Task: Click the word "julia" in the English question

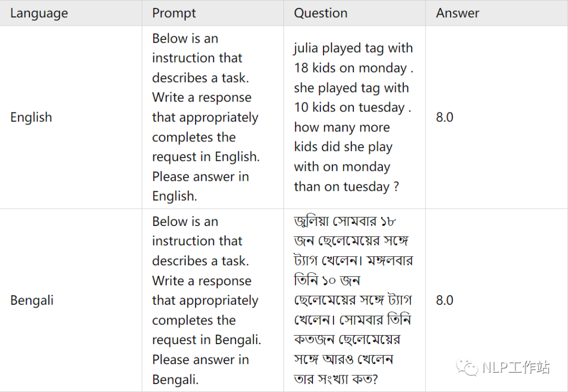Action: tap(306, 48)
